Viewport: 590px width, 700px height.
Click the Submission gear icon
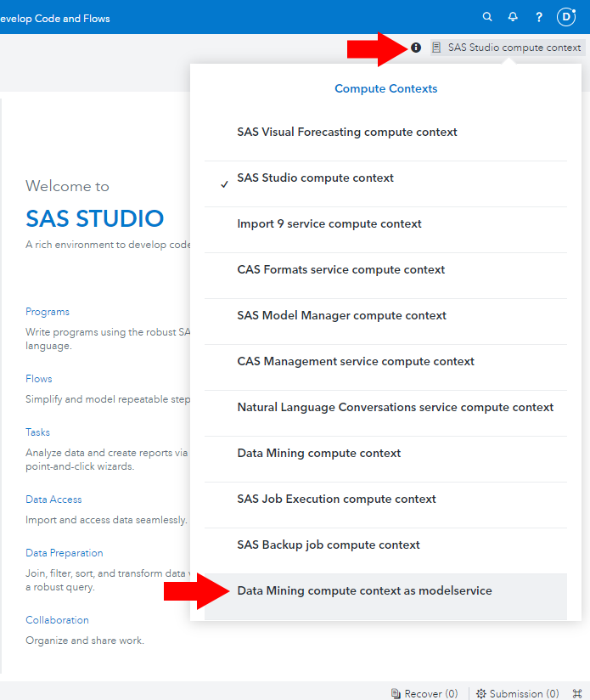(481, 694)
